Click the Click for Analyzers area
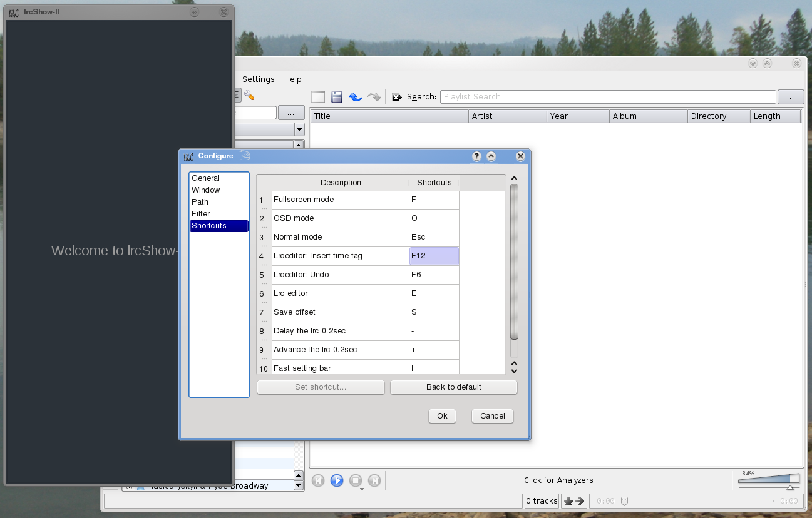Screen dimensions: 812x518 (558, 480)
